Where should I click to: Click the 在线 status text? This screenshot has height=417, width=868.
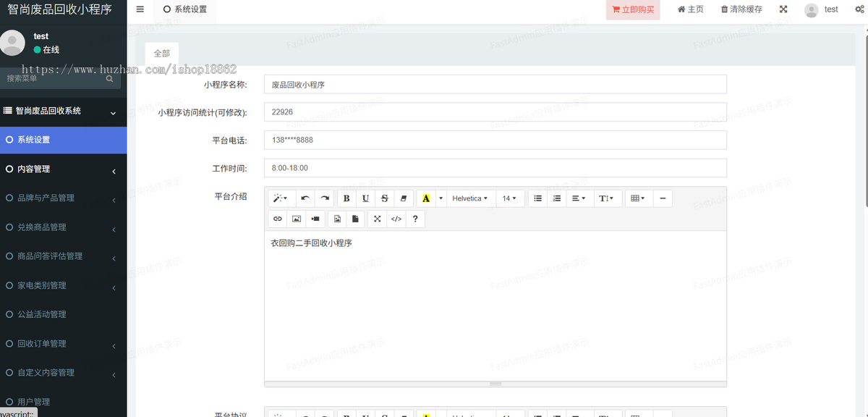point(51,50)
